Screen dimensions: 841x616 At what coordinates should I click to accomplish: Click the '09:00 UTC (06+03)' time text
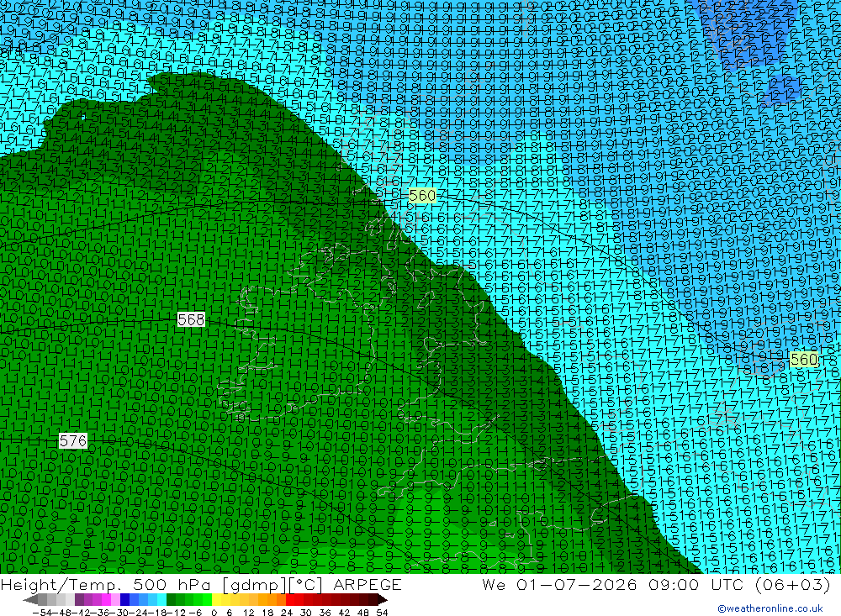pos(739,584)
